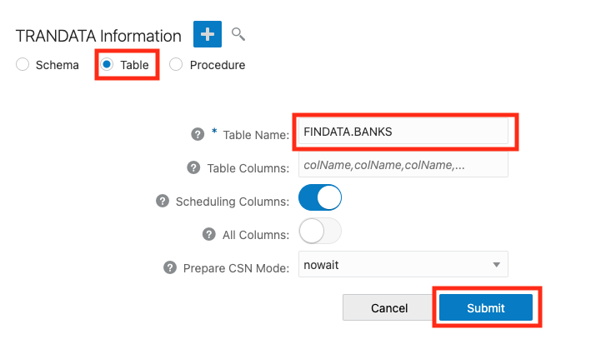Choose the Procedure radio option
Screen dimensions: 596x364
pyautogui.click(x=176, y=65)
